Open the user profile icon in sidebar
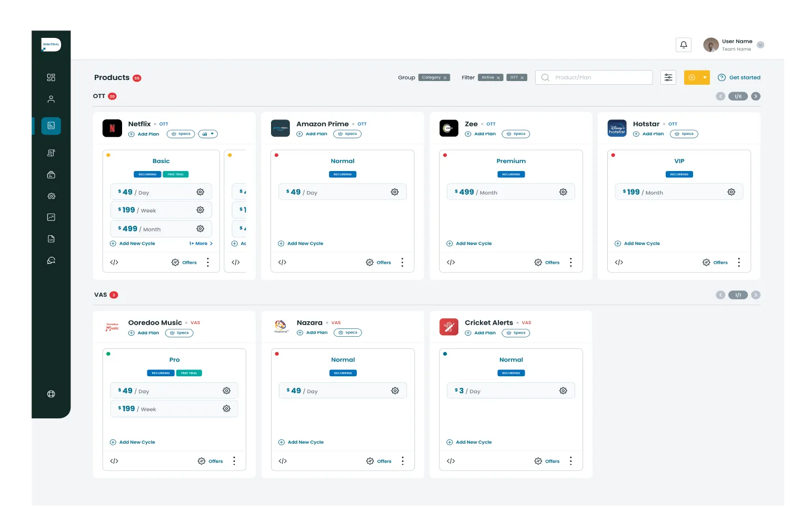 pos(51,99)
